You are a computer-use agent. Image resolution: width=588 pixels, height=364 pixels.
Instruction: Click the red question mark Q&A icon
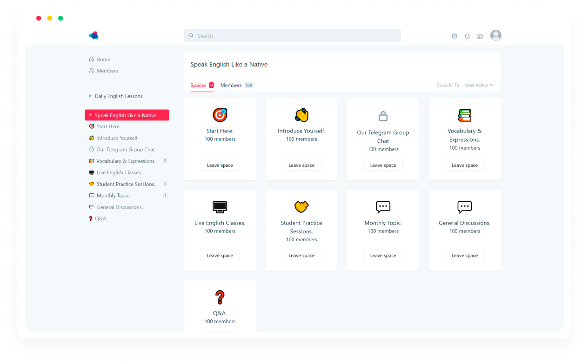point(220,297)
